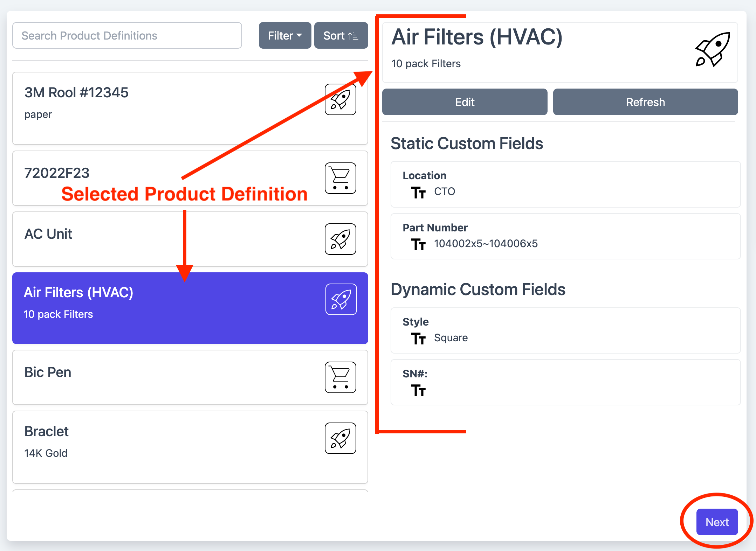
Task: Click text type icon under Style field
Action: (x=418, y=338)
